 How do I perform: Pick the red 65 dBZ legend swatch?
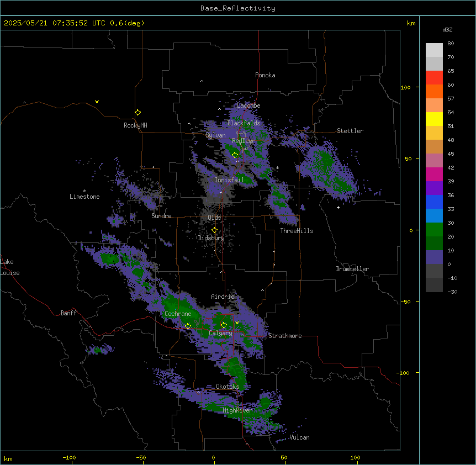pyautogui.click(x=434, y=78)
